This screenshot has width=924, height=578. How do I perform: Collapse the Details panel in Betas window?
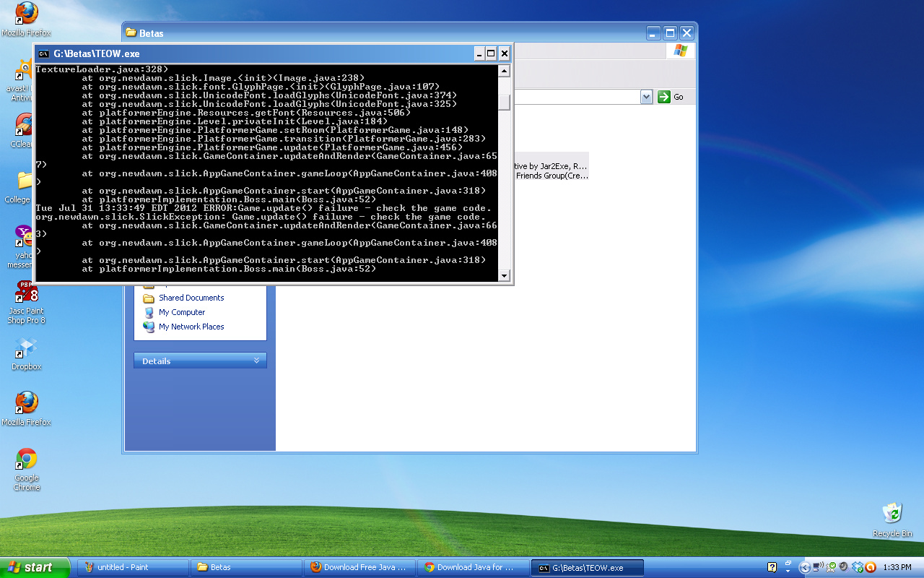pyautogui.click(x=256, y=361)
